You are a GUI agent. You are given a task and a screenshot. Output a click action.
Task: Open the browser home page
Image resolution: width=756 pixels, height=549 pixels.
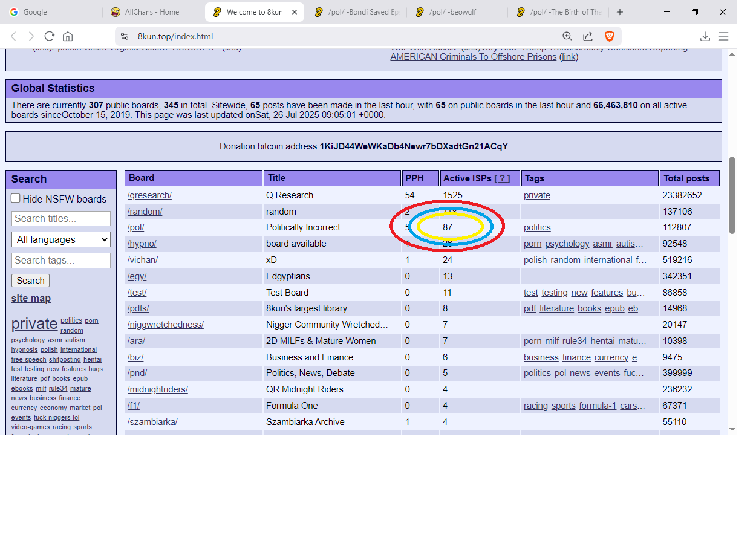(68, 36)
